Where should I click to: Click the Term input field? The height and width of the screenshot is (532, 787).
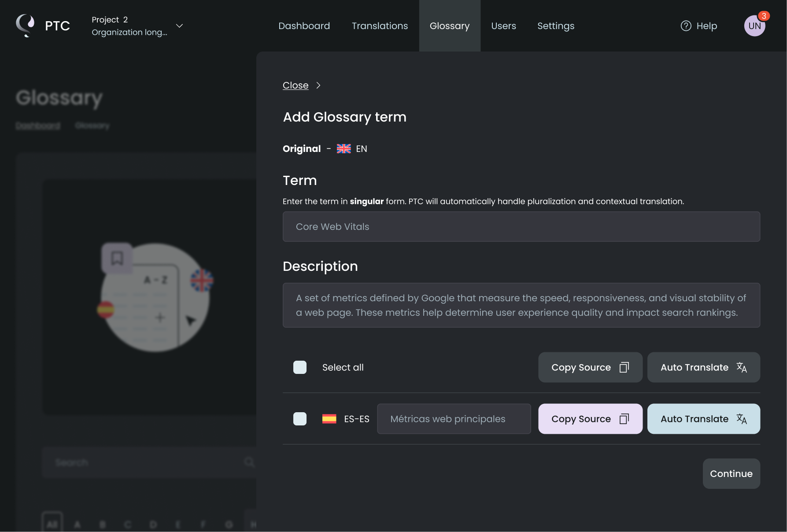(x=521, y=227)
